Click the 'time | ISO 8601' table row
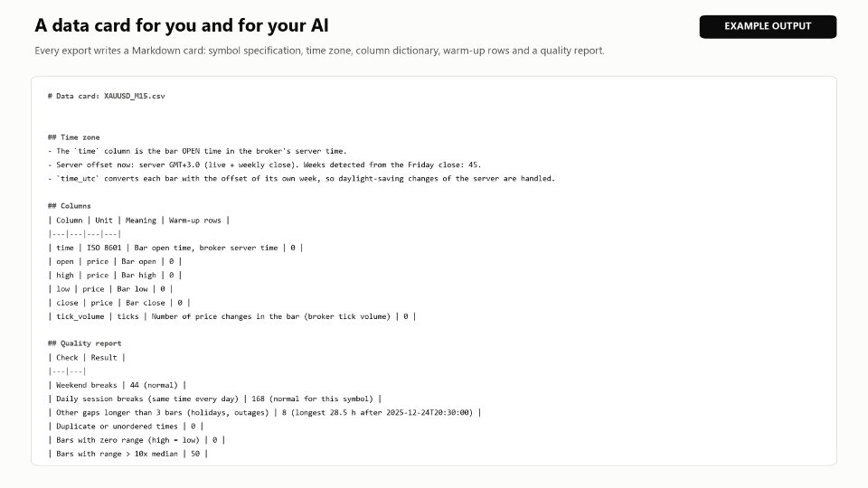The image size is (868, 488). click(x=175, y=248)
